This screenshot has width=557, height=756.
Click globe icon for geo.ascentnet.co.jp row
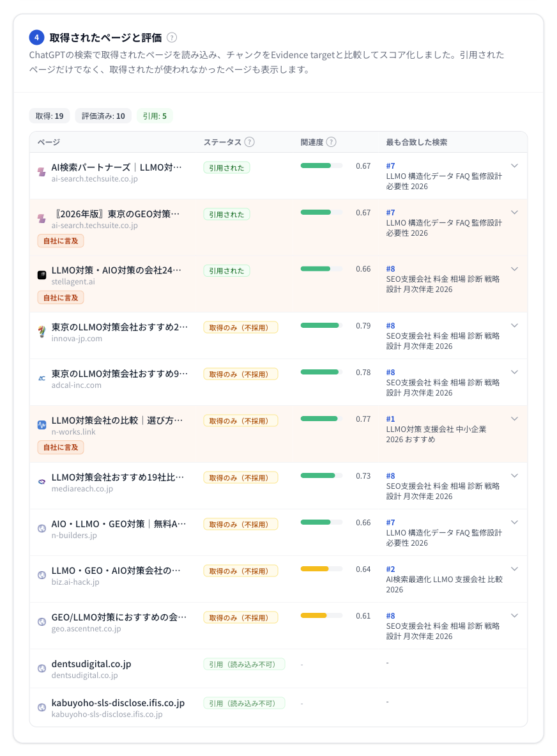pyautogui.click(x=42, y=622)
